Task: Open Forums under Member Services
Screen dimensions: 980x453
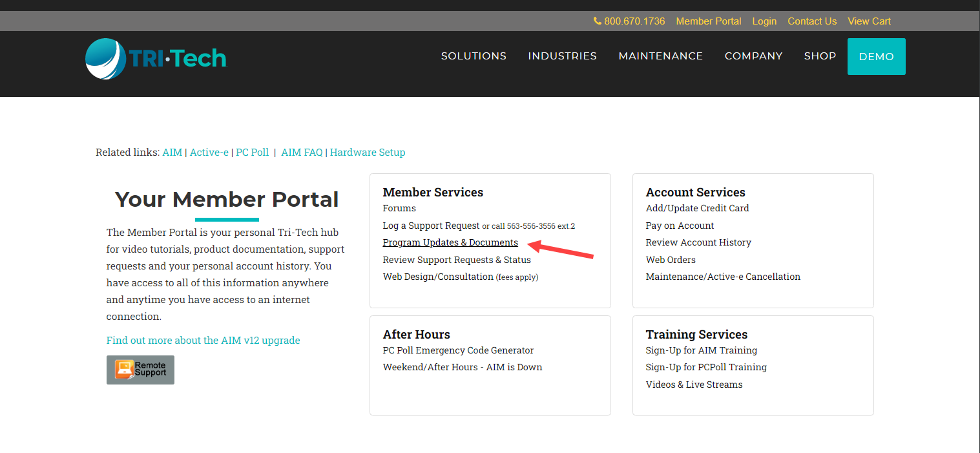Action: click(399, 208)
